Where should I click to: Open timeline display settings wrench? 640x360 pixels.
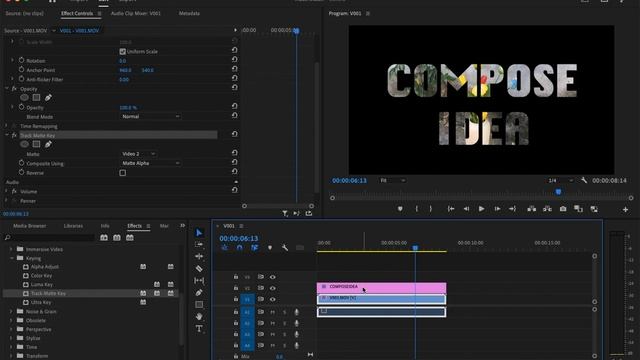284,248
